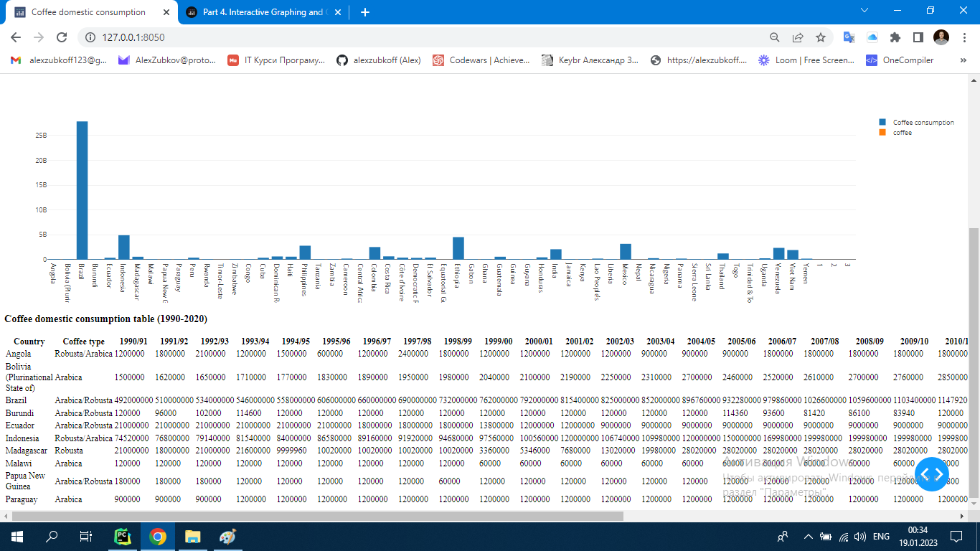This screenshot has width=980, height=551.
Task: Bookmark this tab with star icon
Action: pos(821,37)
